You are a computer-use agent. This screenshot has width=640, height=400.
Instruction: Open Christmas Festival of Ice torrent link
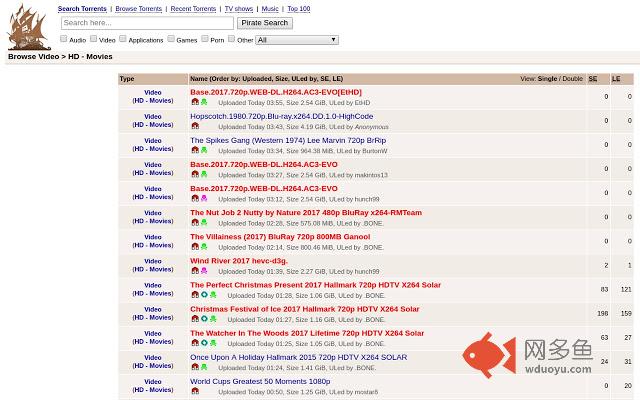[304, 309]
